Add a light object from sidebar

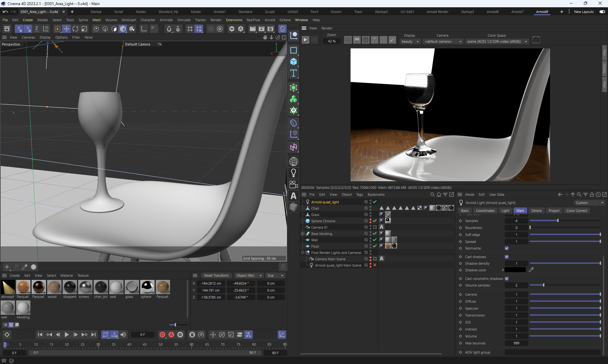pyautogui.click(x=294, y=173)
